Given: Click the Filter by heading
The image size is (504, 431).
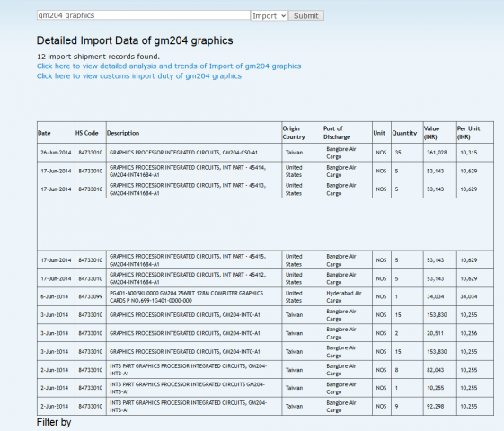Looking at the screenshot, I should (54, 422).
